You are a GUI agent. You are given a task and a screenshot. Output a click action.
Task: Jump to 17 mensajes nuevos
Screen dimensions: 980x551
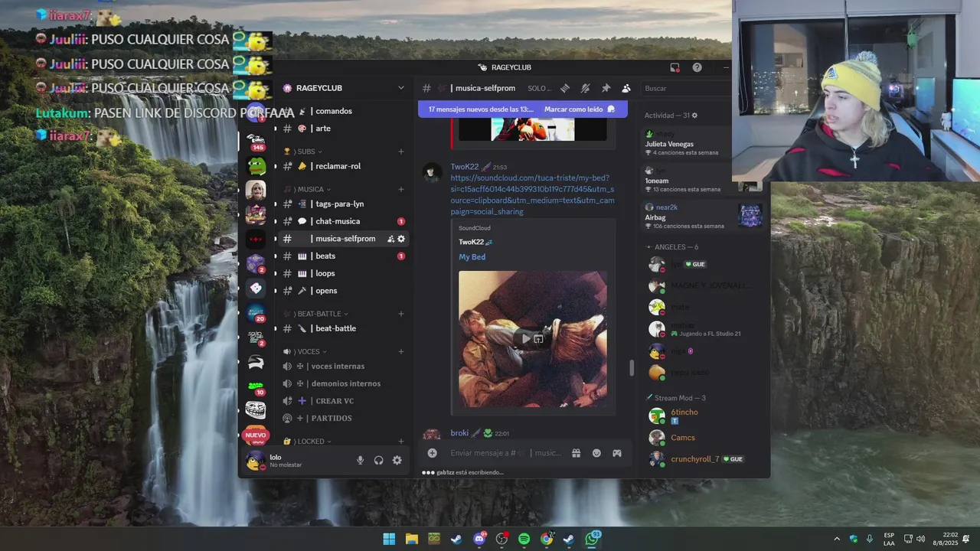click(x=481, y=109)
